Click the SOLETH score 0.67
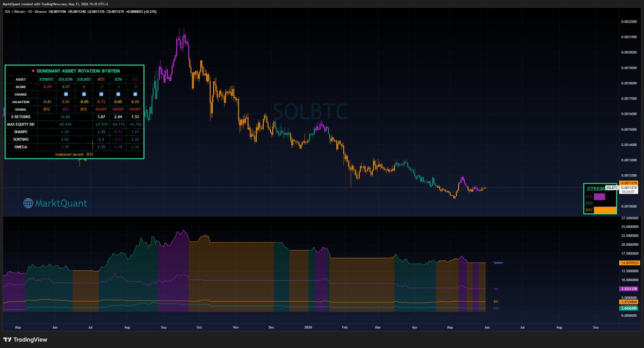Viewport: 644px width, 348px height. [x=66, y=87]
